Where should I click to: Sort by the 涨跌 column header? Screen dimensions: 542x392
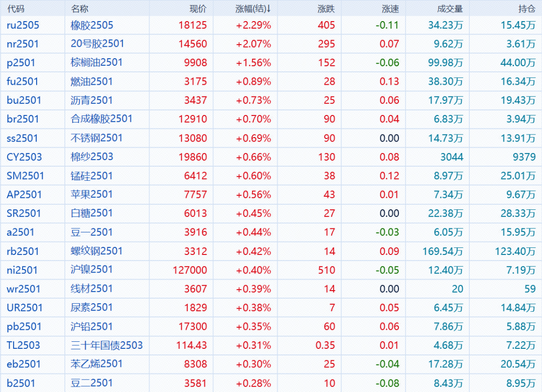(x=326, y=9)
